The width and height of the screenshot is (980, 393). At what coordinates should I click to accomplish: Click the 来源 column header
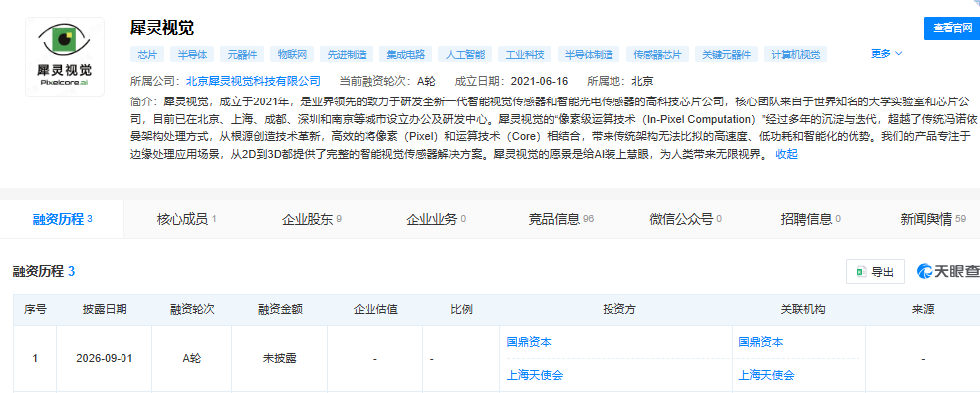(x=923, y=309)
